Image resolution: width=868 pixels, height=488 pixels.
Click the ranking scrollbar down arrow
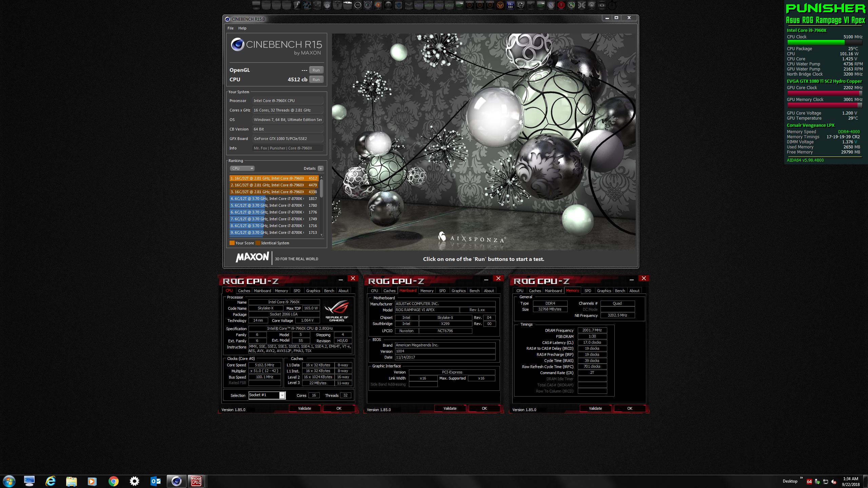pyautogui.click(x=321, y=235)
